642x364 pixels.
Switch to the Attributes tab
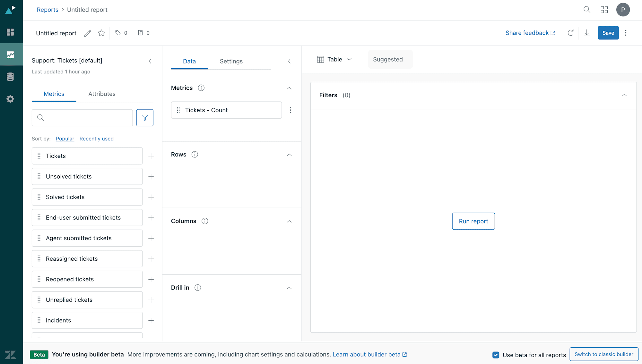(x=102, y=93)
